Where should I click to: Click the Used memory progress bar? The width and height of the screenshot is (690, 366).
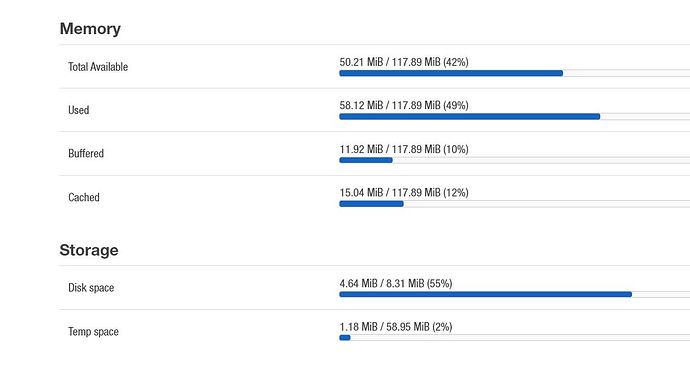pyautogui.click(x=514, y=117)
